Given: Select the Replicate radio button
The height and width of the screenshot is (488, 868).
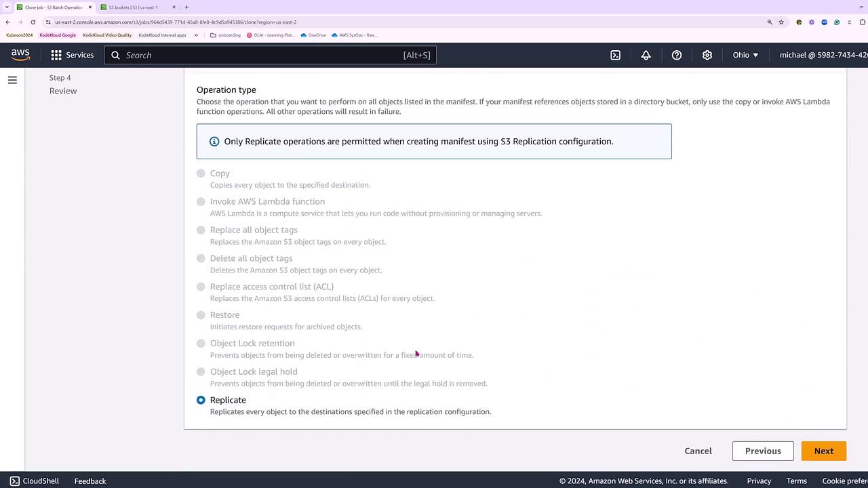Looking at the screenshot, I should 201,400.
